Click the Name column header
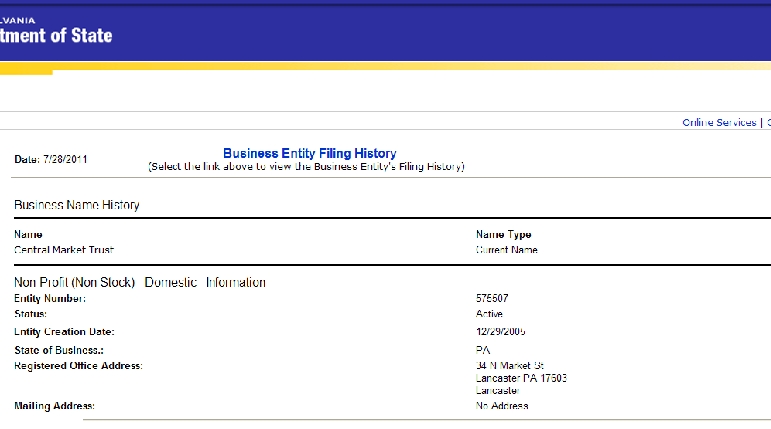 pyautogui.click(x=28, y=234)
